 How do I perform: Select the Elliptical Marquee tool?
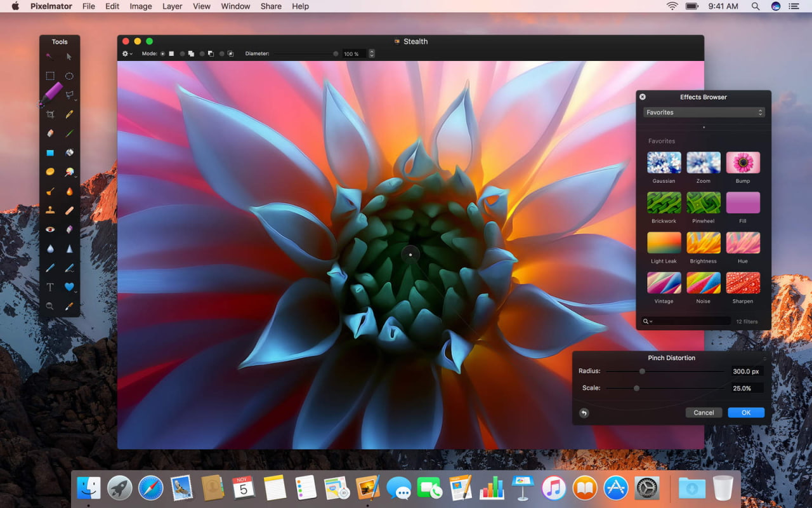69,76
